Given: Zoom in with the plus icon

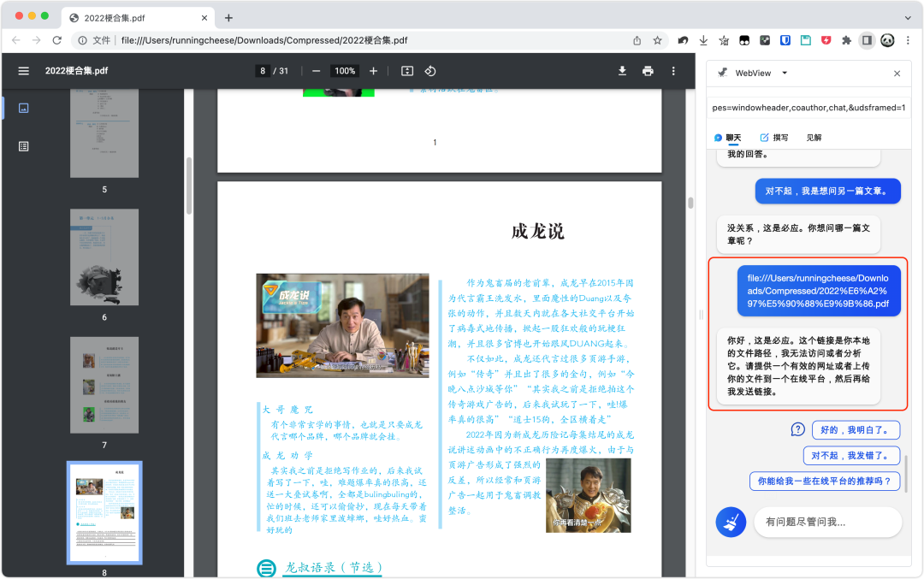Looking at the screenshot, I should click(x=373, y=71).
